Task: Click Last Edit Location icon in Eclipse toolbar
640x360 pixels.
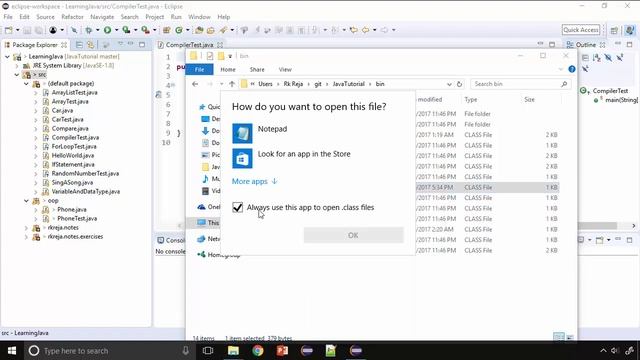Action: pos(353,30)
